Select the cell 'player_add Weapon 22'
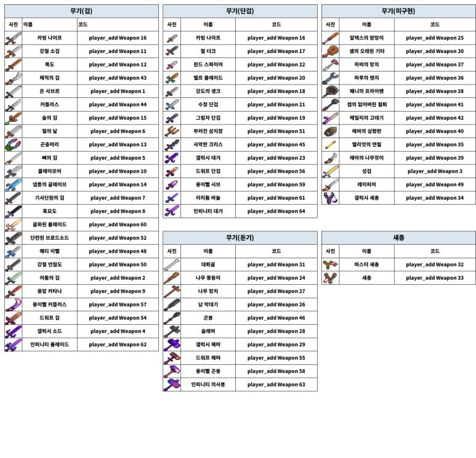Viewport: 476px width, 458px height. 276,65
